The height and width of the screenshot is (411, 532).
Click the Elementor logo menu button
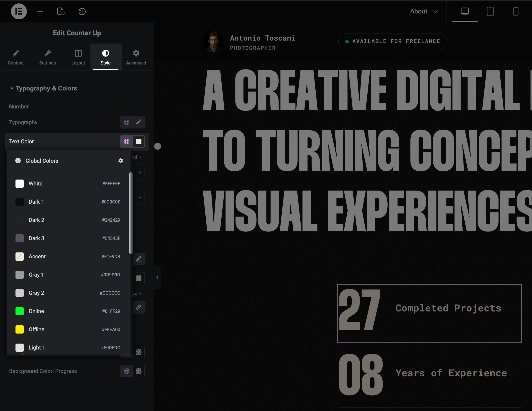click(19, 11)
